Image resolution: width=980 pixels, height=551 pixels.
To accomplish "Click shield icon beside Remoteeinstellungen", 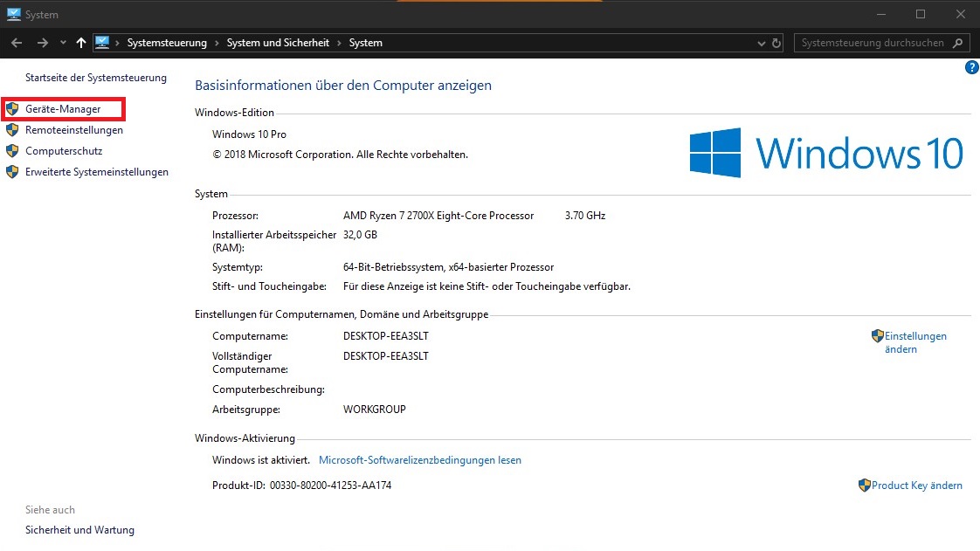I will coord(12,130).
